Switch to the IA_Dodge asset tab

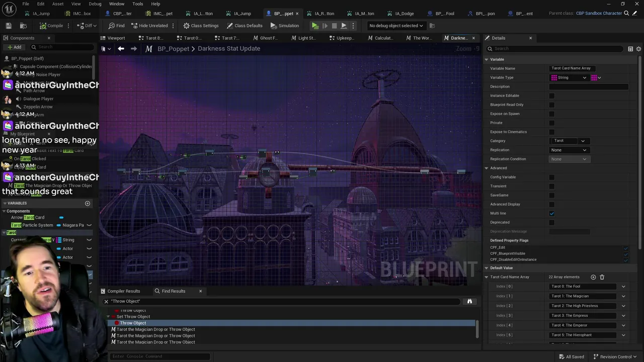pyautogui.click(x=404, y=14)
